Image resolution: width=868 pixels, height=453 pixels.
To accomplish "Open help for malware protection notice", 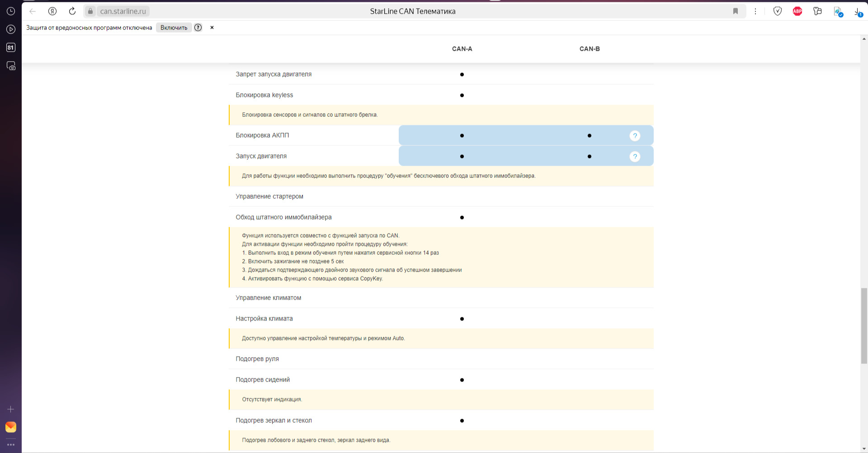I will [198, 28].
